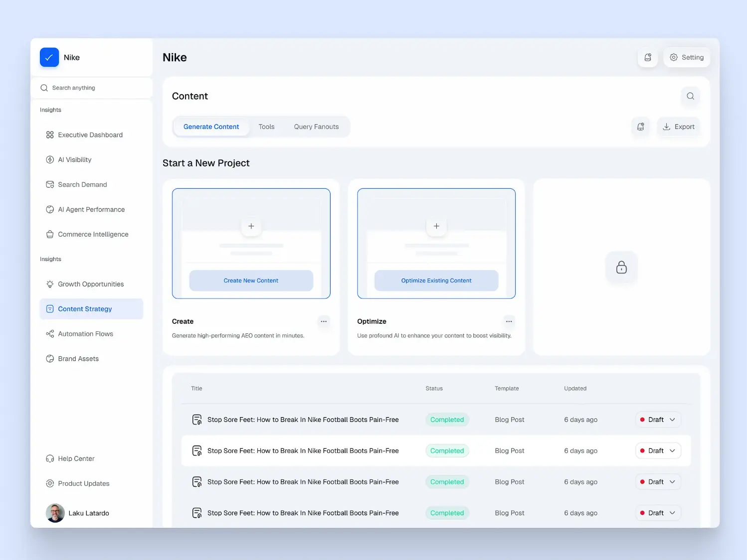
Task: Click the Search anything field
Action: pyautogui.click(x=92, y=88)
